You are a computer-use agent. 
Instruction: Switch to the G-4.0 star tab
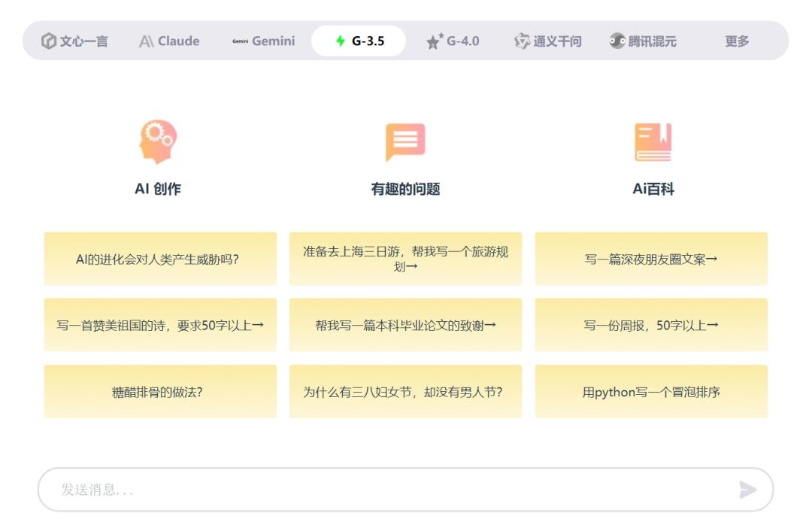point(453,41)
